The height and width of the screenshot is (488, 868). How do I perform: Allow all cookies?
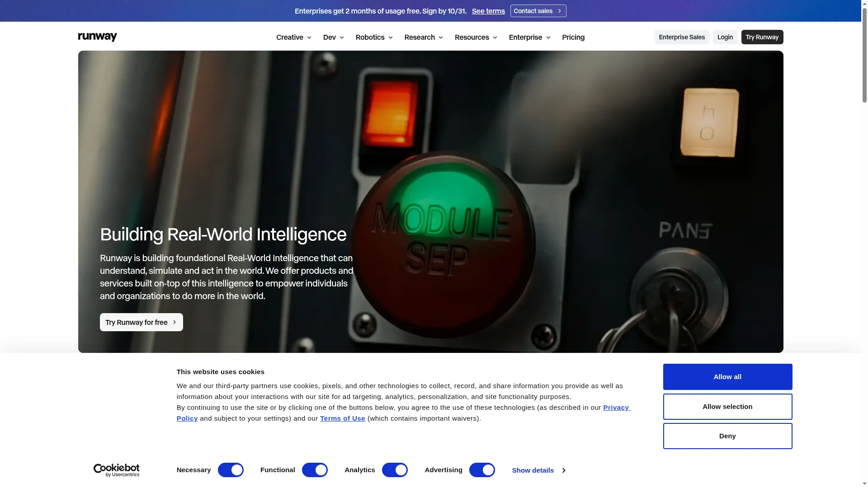727,377
